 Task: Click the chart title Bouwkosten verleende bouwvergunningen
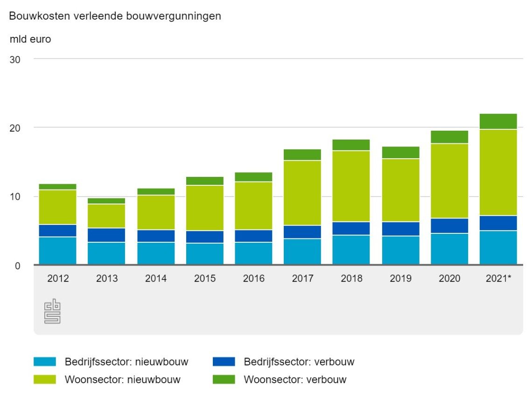tap(115, 16)
